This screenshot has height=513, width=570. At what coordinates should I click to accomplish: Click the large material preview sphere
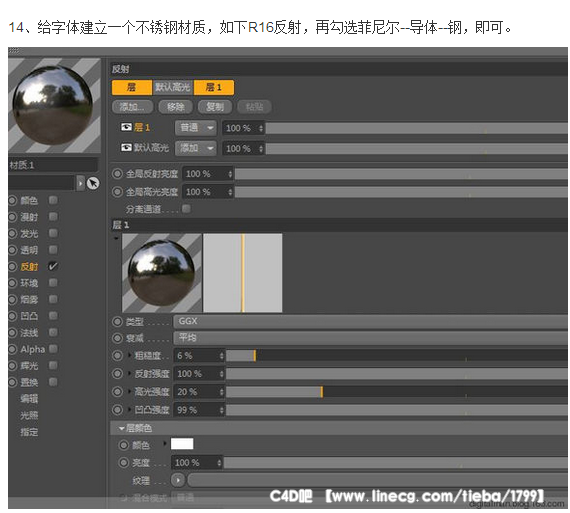coord(54,105)
